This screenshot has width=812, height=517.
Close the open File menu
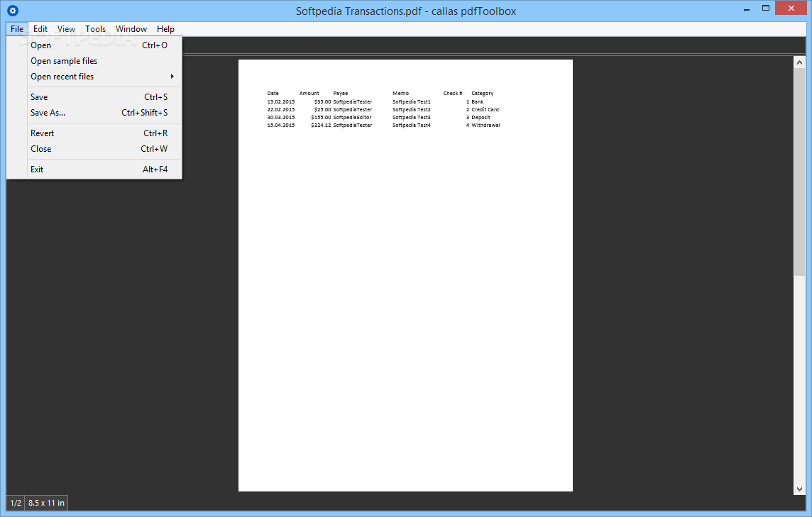tap(17, 29)
